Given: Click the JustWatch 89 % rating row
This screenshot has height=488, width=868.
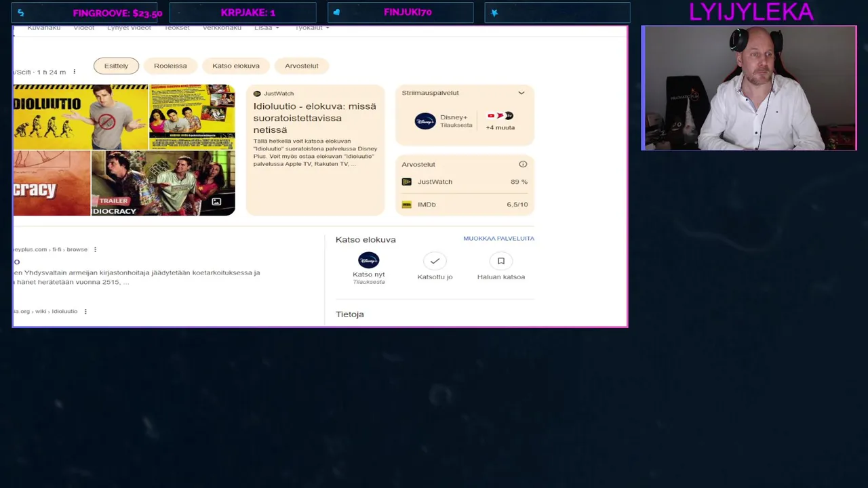Looking at the screenshot, I should tap(465, 182).
